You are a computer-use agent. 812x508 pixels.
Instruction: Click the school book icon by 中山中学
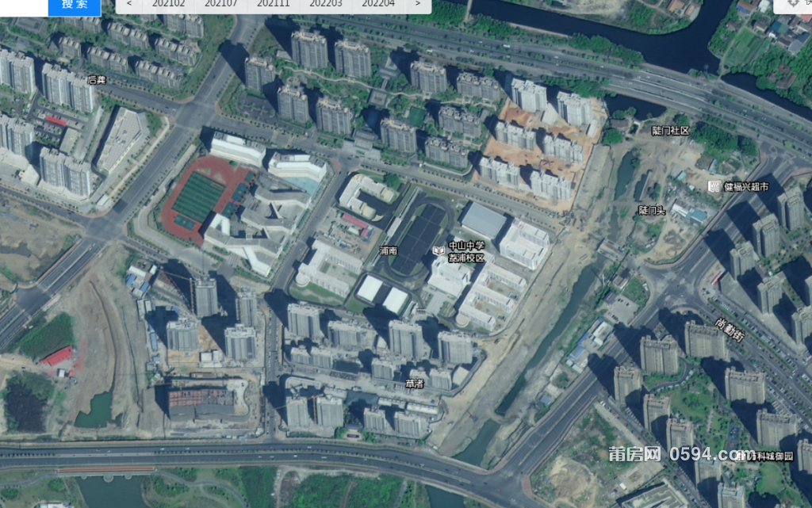coord(439,251)
